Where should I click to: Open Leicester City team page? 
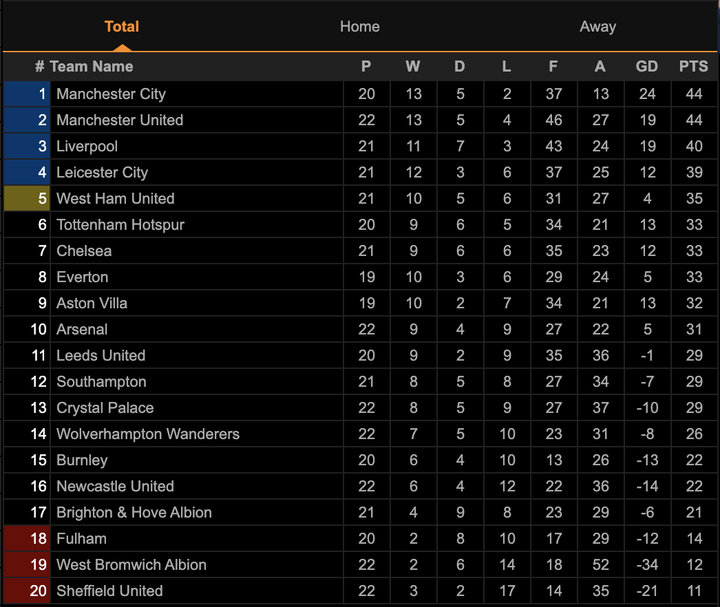[102, 172]
